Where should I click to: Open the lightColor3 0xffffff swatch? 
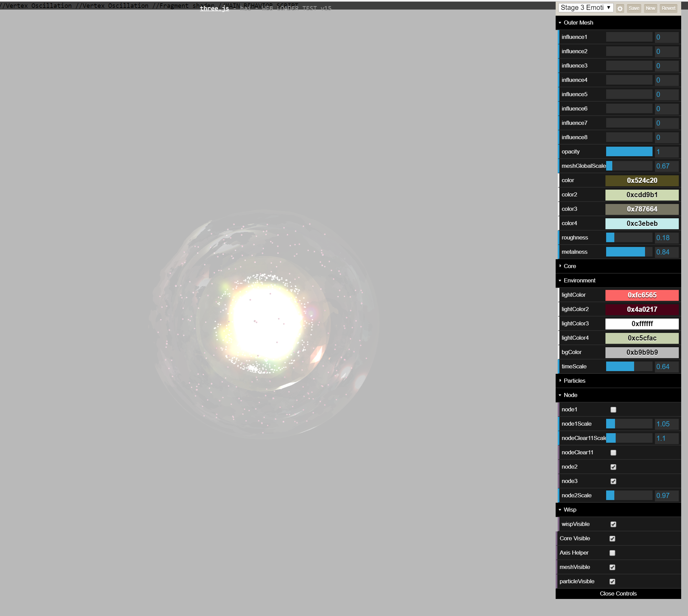[642, 324]
